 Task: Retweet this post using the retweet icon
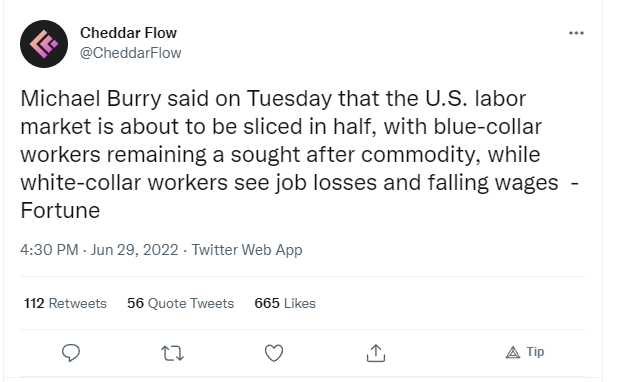pos(172,354)
